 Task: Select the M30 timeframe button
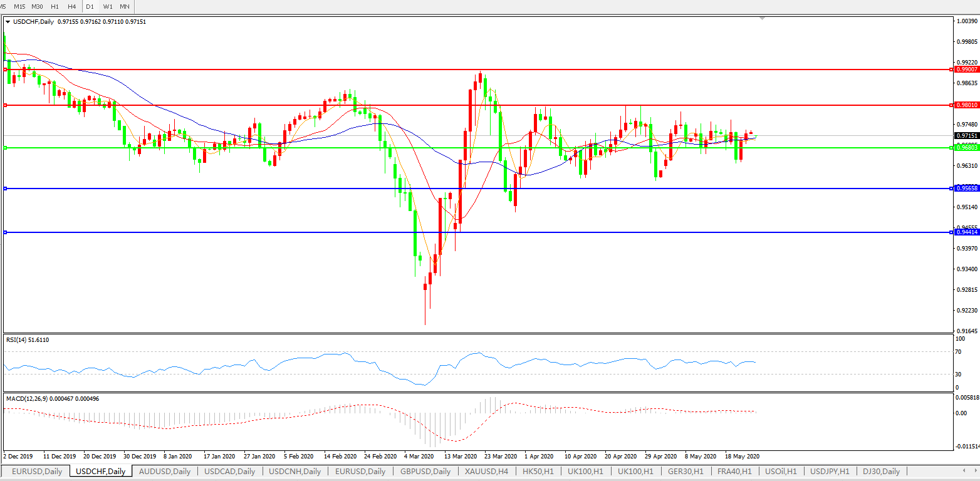[x=37, y=6]
